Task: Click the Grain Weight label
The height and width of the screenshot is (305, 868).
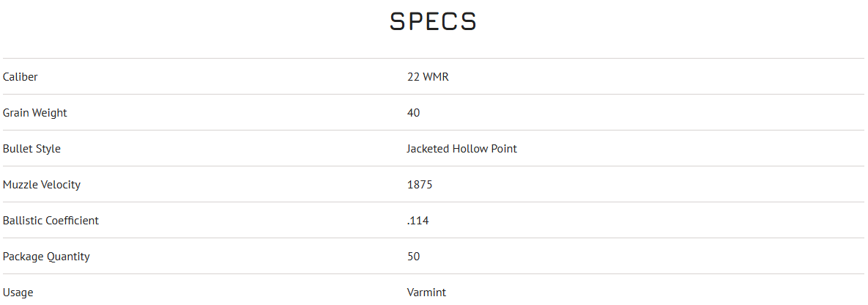Action: (x=35, y=113)
